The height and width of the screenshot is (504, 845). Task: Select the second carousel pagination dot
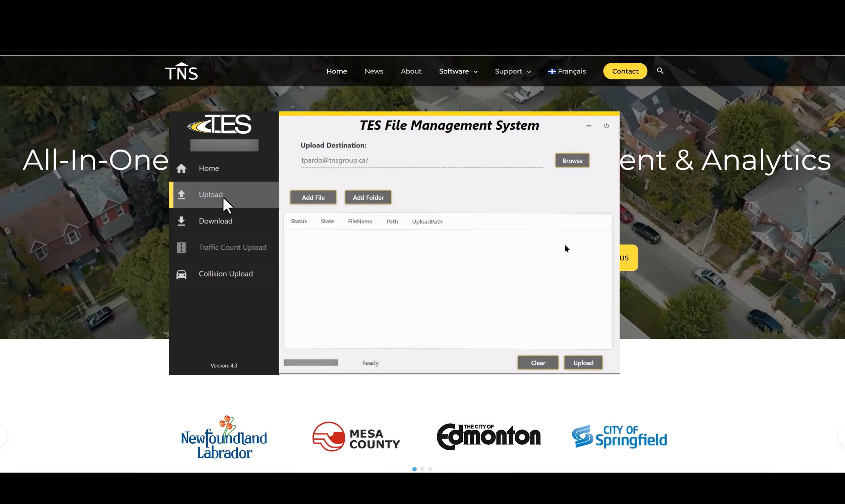(x=422, y=469)
